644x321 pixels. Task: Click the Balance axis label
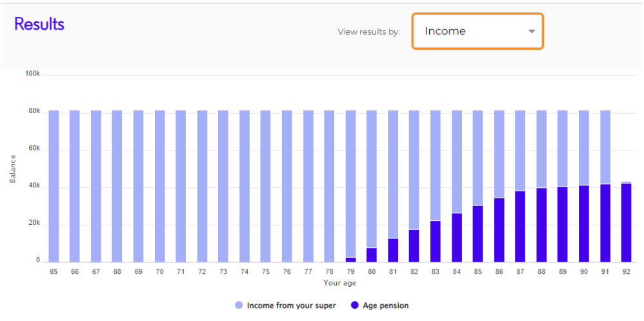(x=13, y=169)
